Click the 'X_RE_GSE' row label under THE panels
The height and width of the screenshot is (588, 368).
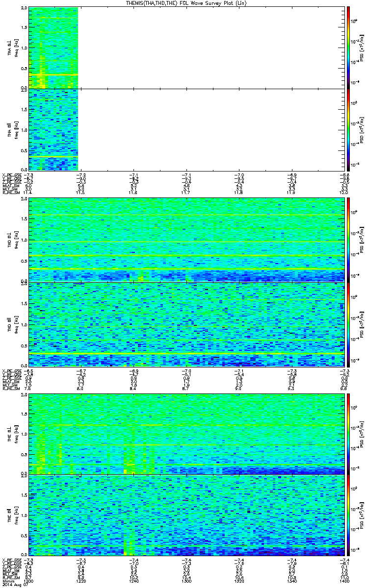pos(11,559)
